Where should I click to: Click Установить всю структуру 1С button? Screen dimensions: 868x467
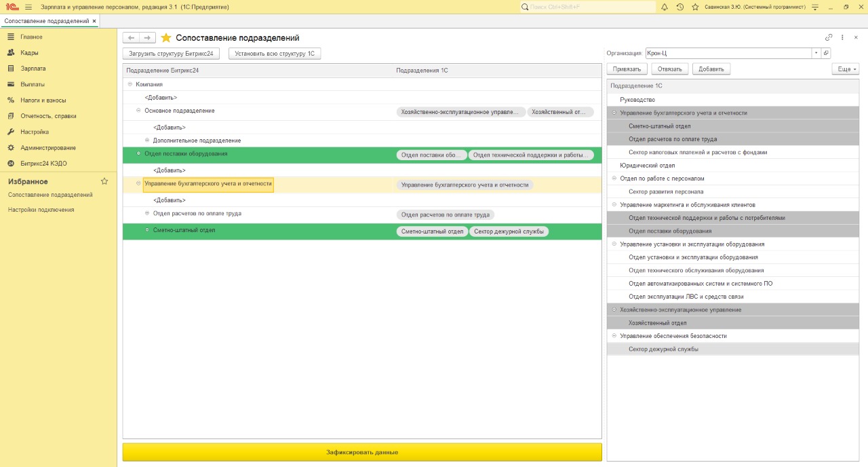pos(275,53)
